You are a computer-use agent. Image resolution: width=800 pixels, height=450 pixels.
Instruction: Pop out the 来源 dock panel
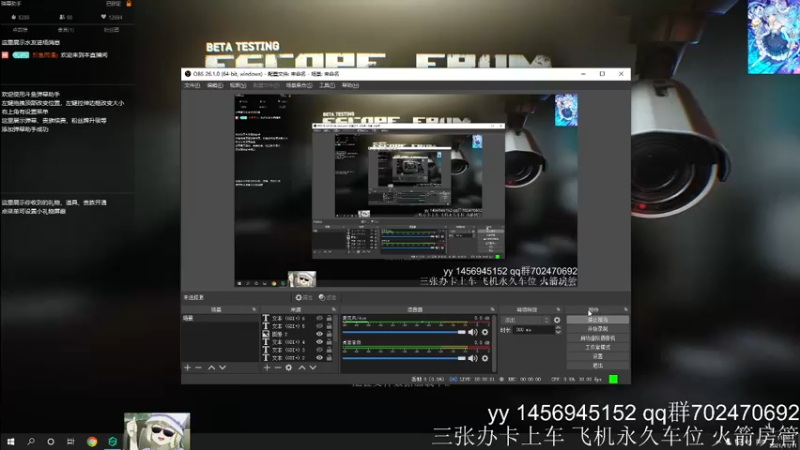tap(334, 310)
